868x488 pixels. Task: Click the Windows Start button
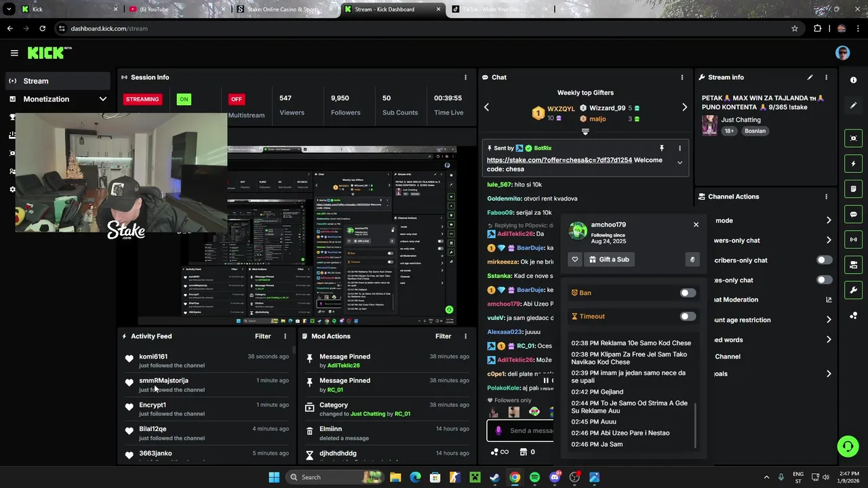[274, 477]
